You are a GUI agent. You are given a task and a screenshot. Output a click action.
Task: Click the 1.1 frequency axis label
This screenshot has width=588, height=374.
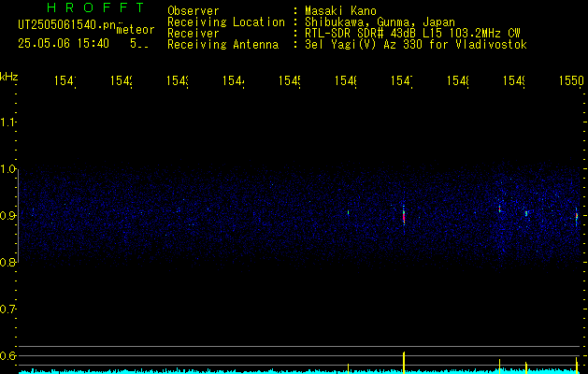coord(7,122)
